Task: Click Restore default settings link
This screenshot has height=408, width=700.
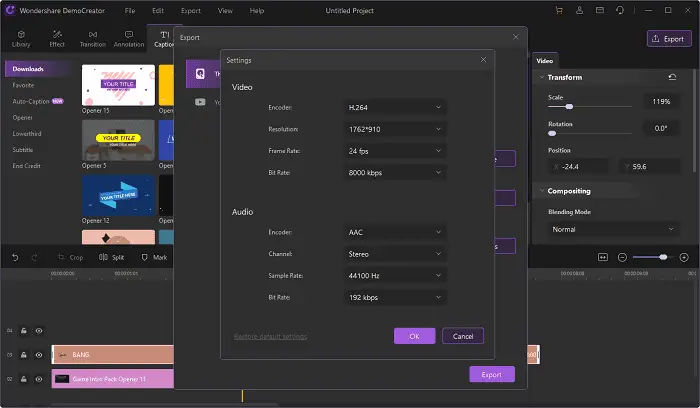Action: [271, 336]
